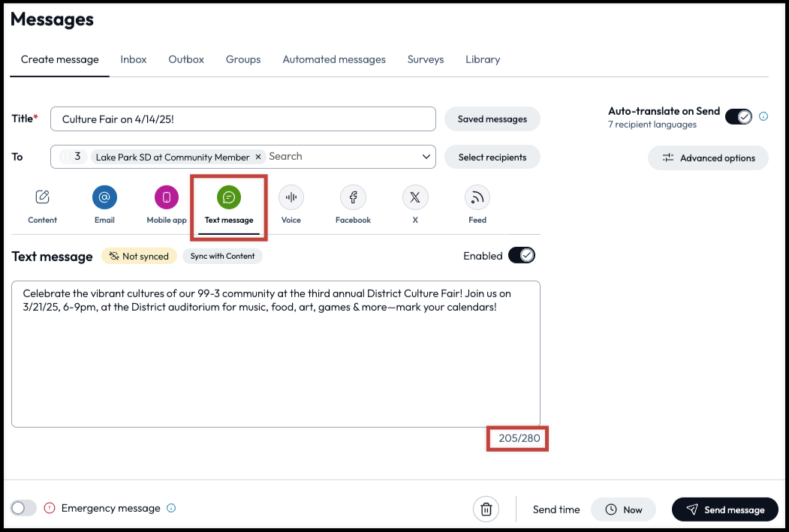Delete the draft using the trash icon
The image size is (789, 532).
click(x=486, y=509)
